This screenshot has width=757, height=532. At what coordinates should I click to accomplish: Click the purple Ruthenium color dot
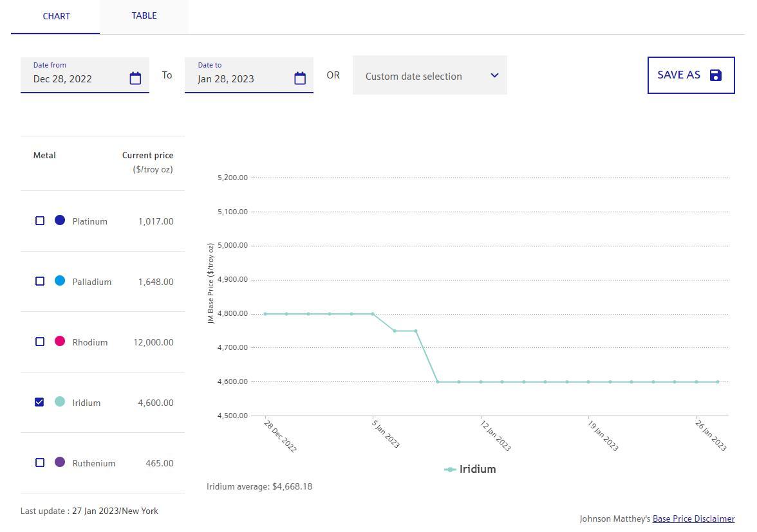pyautogui.click(x=60, y=462)
